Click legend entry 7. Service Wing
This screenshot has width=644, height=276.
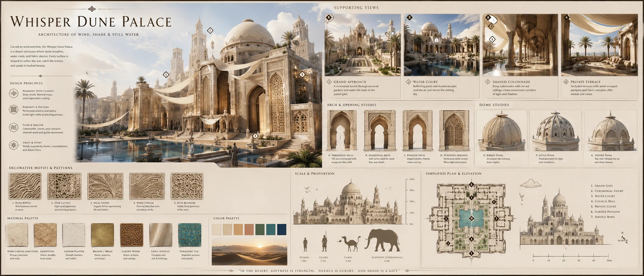[x=603, y=217]
